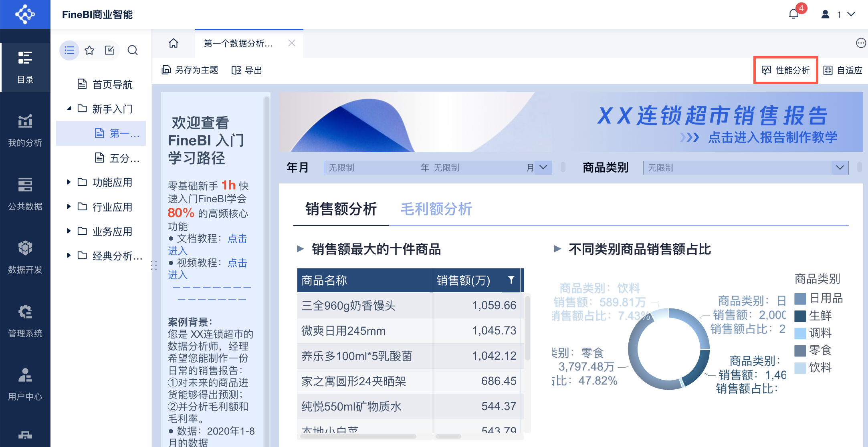Screen dimensions: 868x447
Task: Close the 第一个数据分析 tab
Action: 292,43
